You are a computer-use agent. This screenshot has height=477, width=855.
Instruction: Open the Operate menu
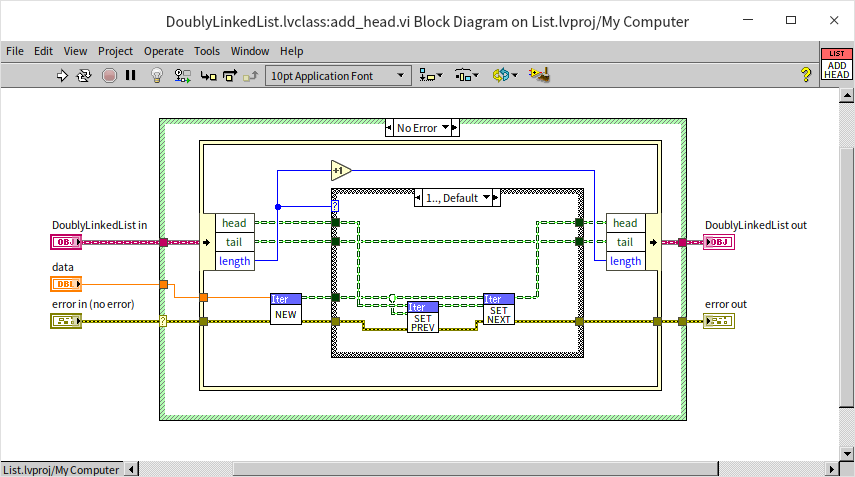[164, 51]
